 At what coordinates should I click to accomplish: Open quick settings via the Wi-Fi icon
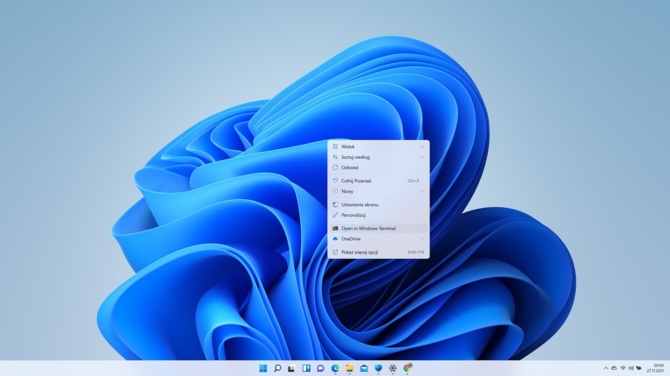[x=623, y=368]
